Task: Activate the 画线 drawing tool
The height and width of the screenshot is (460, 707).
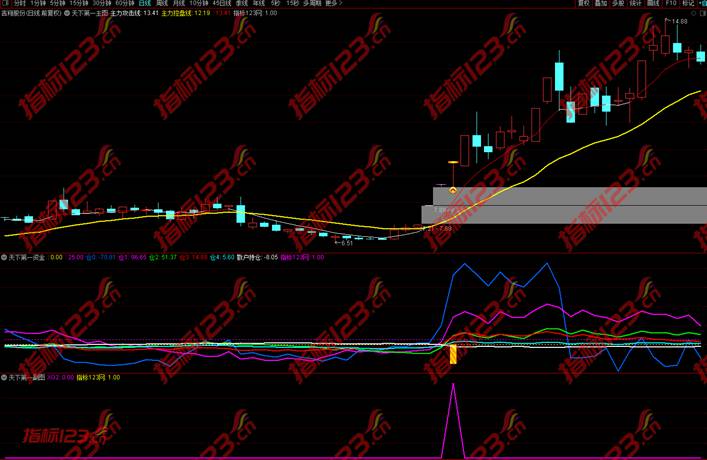Action: coord(653,4)
